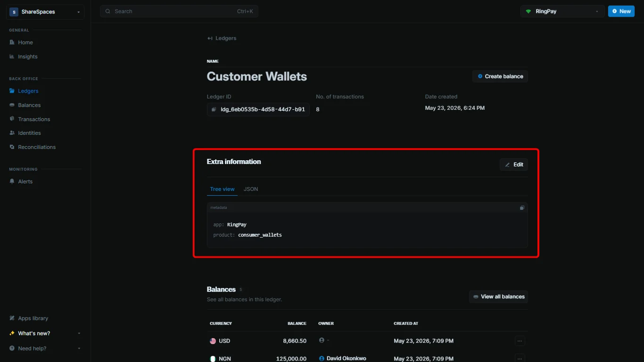Click the date created May 23, 2026, 6:24 PM

(x=455, y=108)
